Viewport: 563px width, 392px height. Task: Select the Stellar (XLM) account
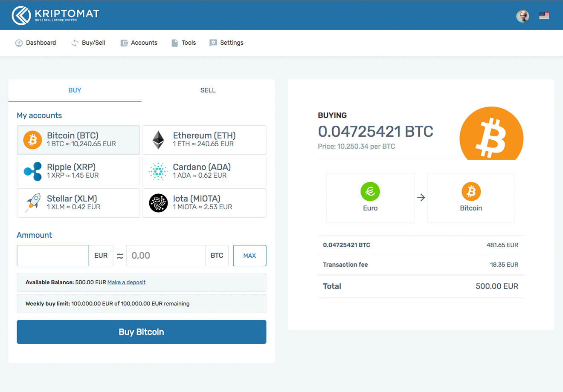pyautogui.click(x=78, y=203)
